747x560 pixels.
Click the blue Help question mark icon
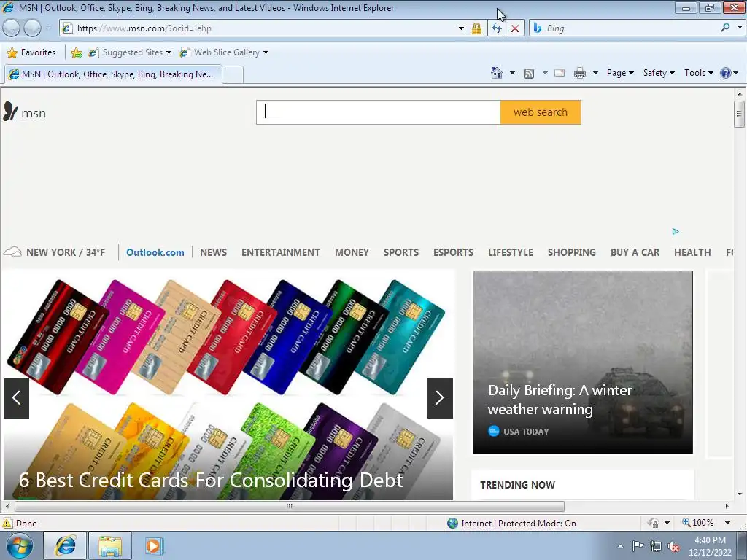point(726,73)
